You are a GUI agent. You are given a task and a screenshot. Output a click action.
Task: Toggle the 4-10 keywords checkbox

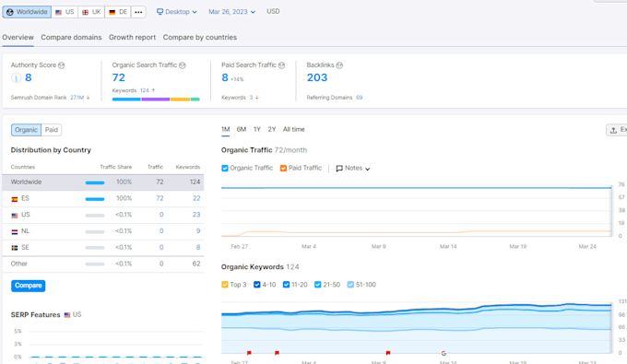(257, 285)
